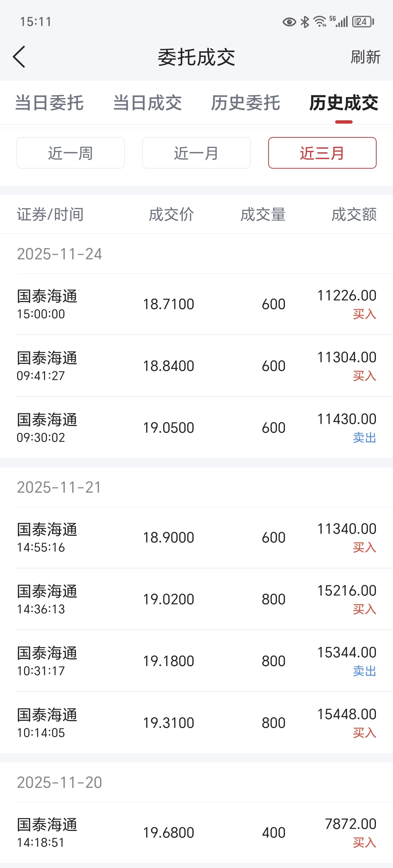The height and width of the screenshot is (868, 393).
Task: Open the 10:31:17 sell record at 19.1800
Action: point(196,661)
